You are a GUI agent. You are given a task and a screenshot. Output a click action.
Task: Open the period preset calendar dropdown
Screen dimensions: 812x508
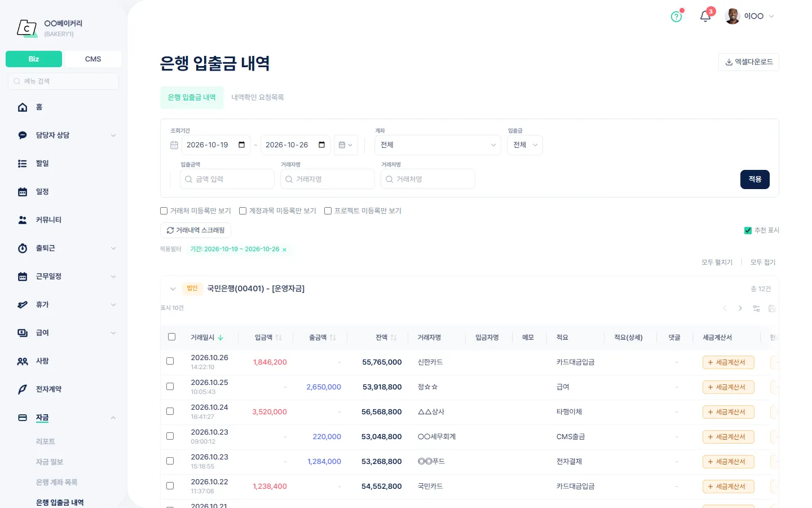[x=346, y=145]
